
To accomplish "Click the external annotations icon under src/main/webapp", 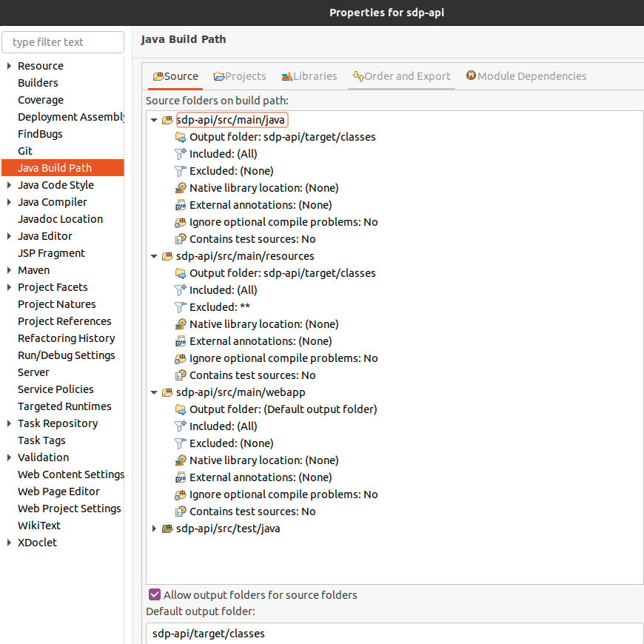I will coord(181,477).
